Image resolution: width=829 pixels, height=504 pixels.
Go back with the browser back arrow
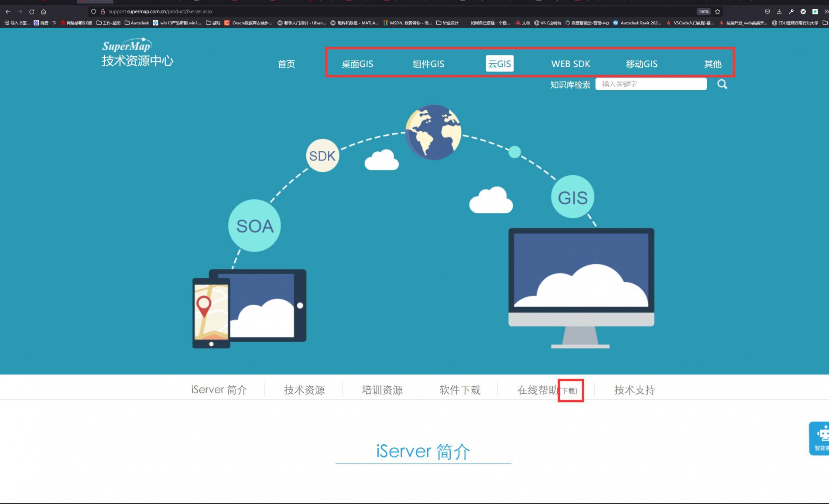coord(8,12)
